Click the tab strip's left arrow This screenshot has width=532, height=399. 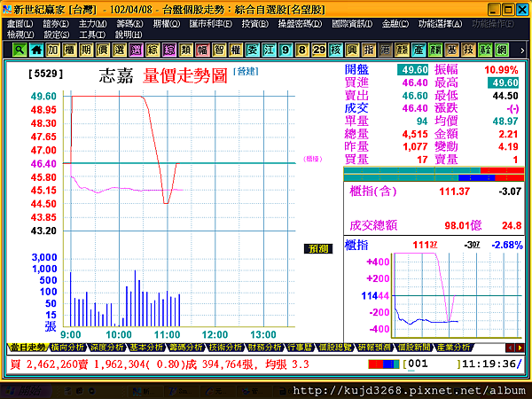point(510,348)
